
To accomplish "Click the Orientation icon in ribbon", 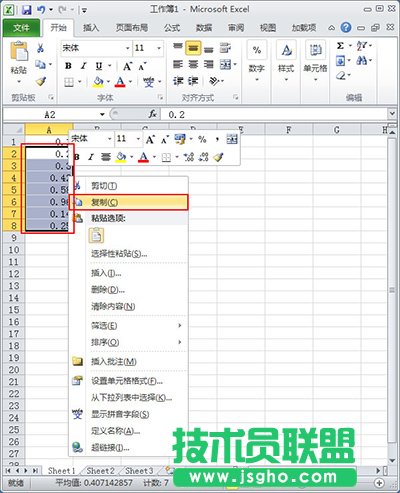I will pos(213,81).
